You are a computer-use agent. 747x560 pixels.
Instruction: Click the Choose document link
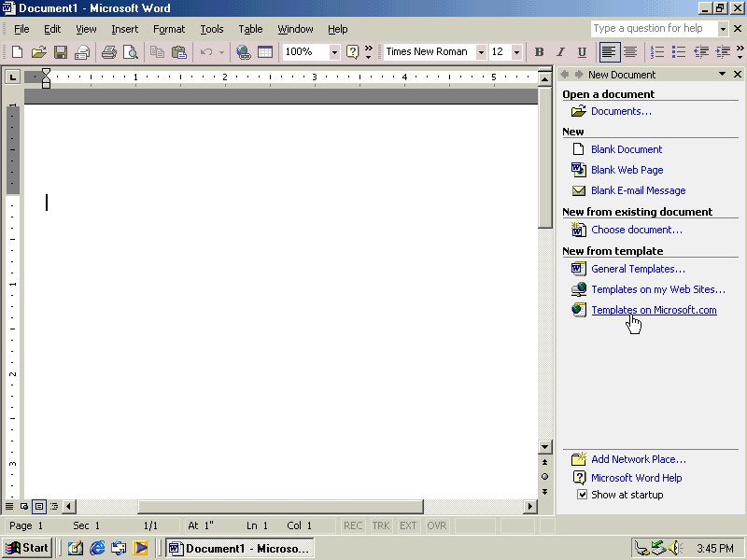(637, 230)
